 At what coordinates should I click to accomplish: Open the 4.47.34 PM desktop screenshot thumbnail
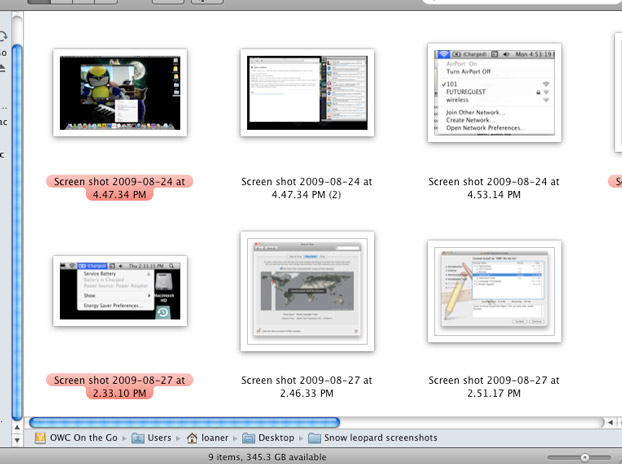click(120, 93)
